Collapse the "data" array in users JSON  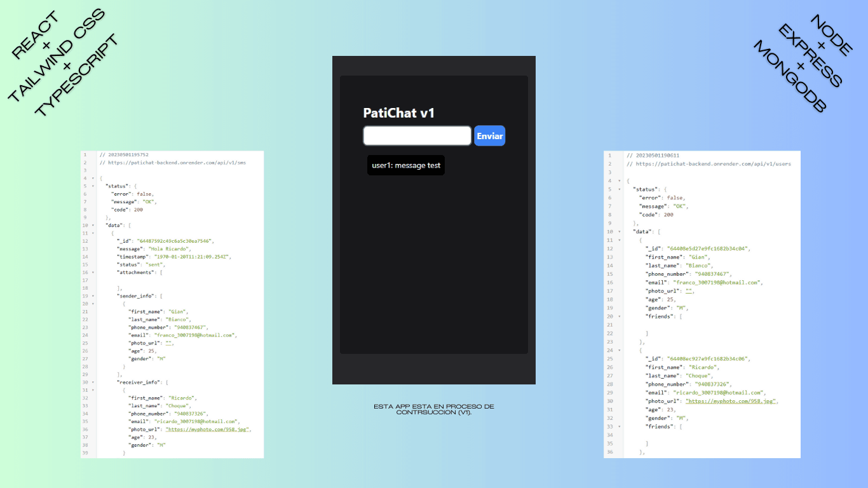(619, 232)
